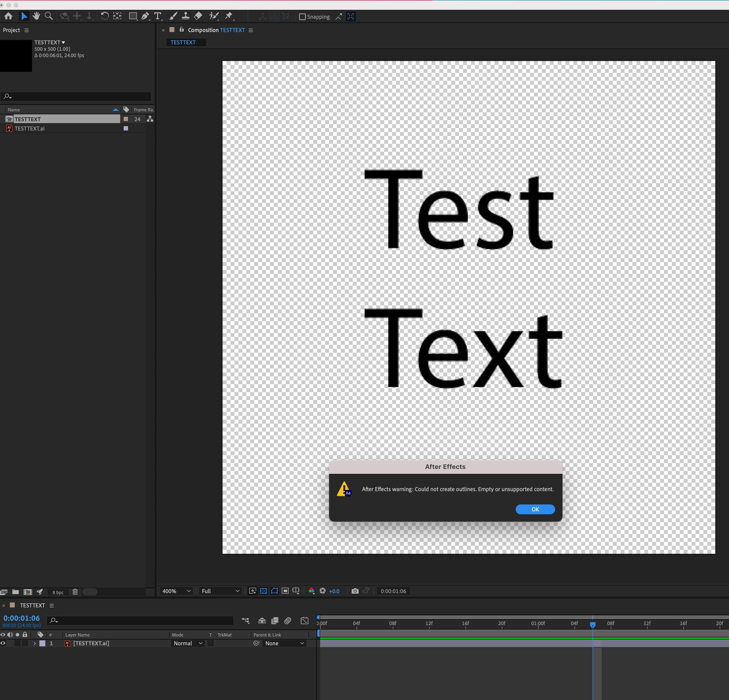Select the Brush tool
The width and height of the screenshot is (729, 700).
tap(173, 16)
